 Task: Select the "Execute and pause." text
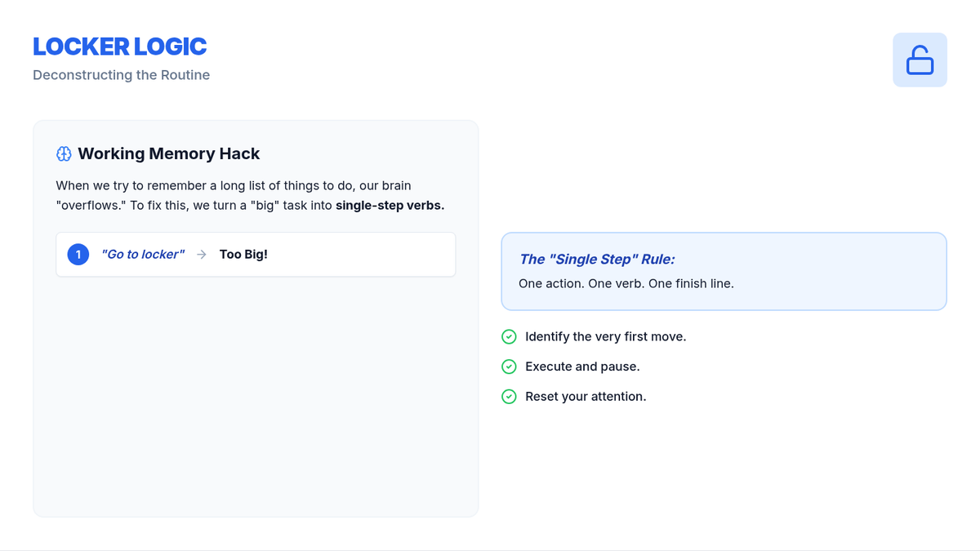click(x=582, y=367)
